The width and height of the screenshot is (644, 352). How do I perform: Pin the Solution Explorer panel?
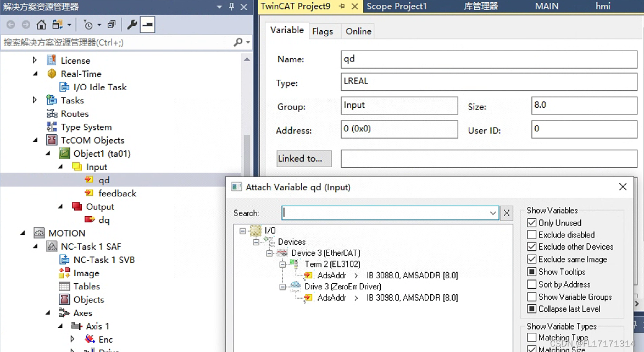[232, 7]
